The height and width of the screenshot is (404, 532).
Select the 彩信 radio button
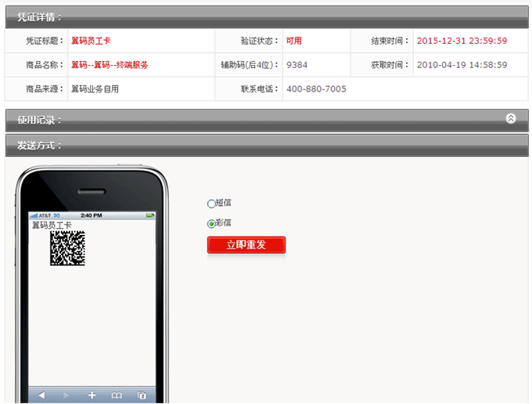click(211, 224)
